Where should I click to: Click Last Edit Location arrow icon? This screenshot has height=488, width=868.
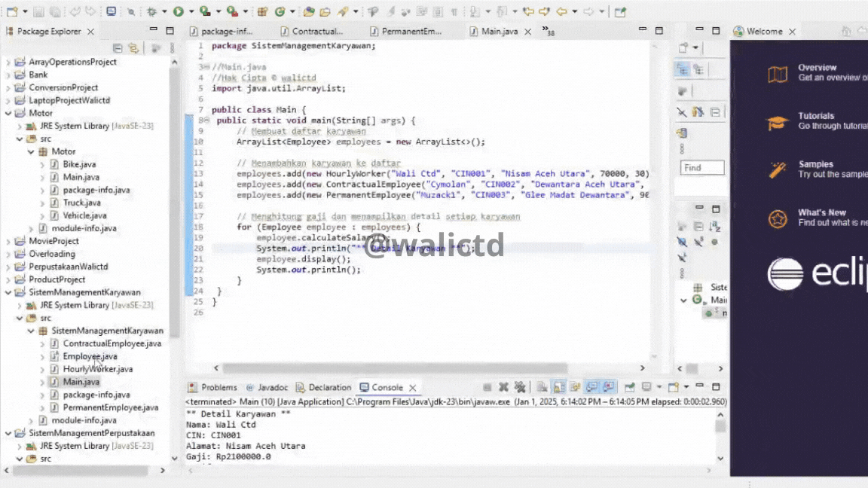tap(529, 11)
